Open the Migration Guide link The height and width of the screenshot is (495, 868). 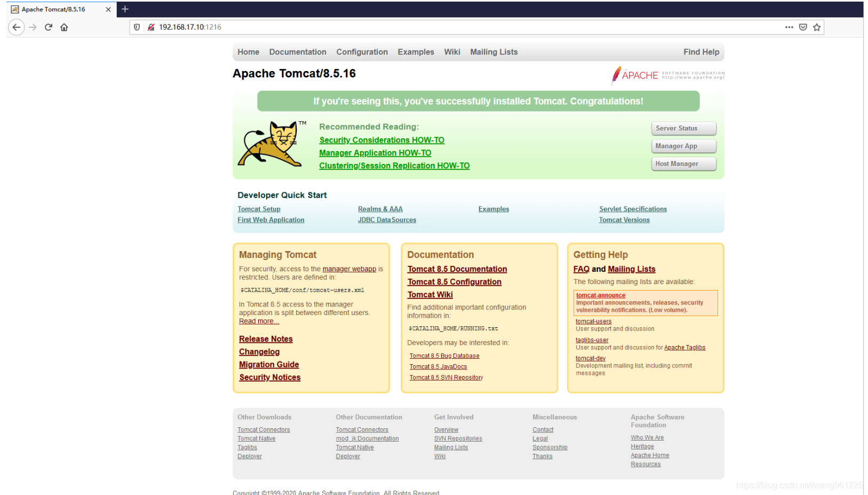(269, 365)
